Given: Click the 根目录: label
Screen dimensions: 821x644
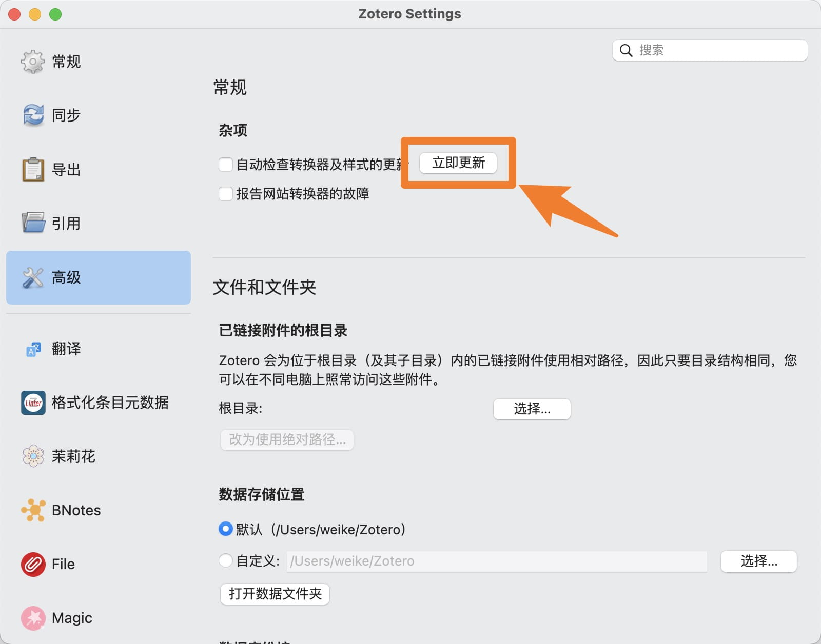Looking at the screenshot, I should click(241, 409).
